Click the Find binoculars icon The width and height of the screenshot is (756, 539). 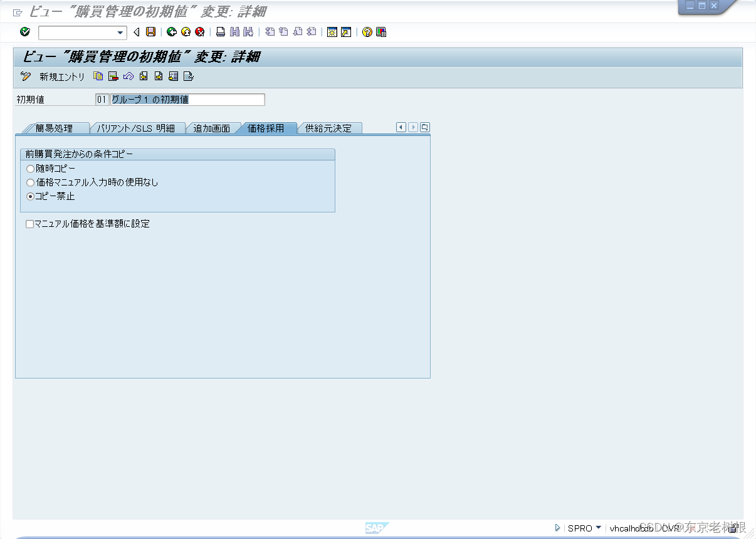(x=233, y=32)
